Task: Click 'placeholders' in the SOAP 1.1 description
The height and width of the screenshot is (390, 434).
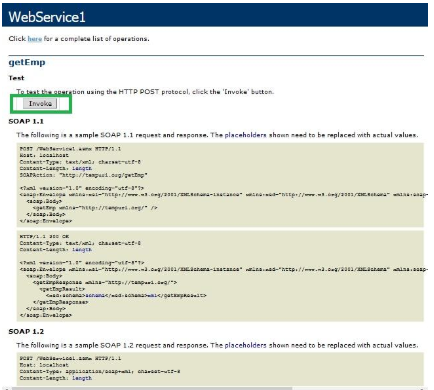Action: (245, 135)
